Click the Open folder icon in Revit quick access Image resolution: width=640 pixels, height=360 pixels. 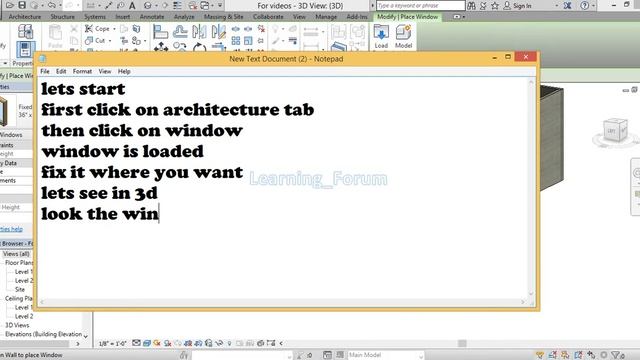click(x=9, y=5)
